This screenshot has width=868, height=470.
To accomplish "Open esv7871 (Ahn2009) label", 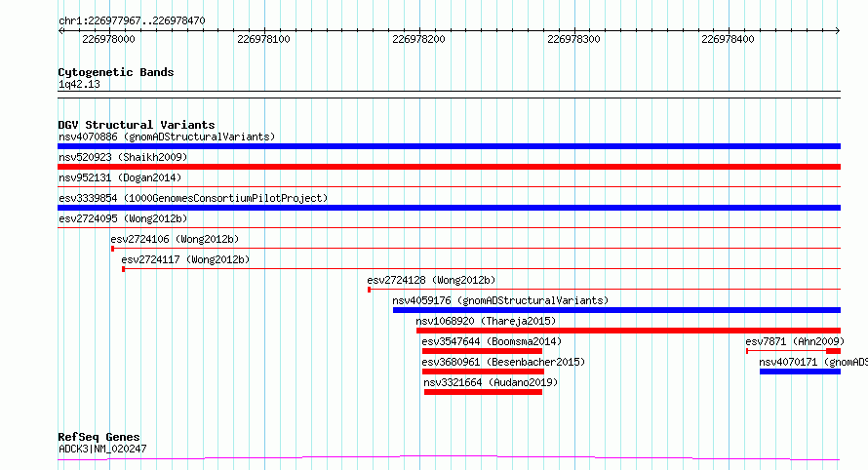I will point(795,341).
